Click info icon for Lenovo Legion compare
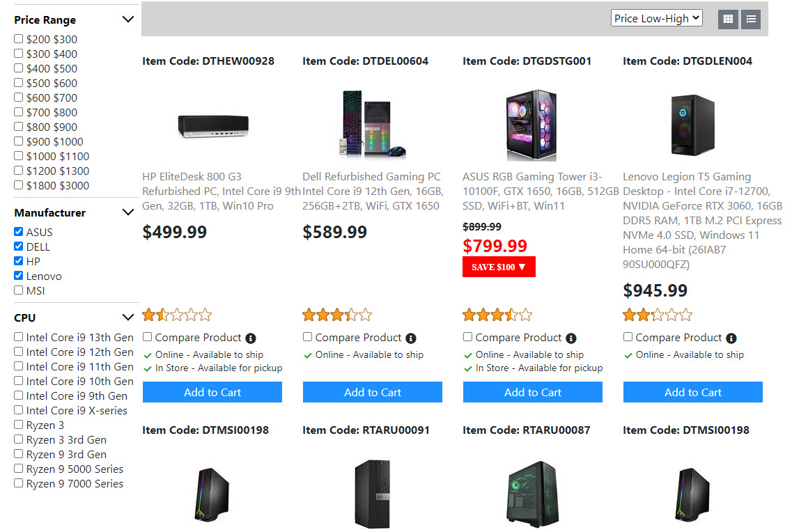 point(731,338)
